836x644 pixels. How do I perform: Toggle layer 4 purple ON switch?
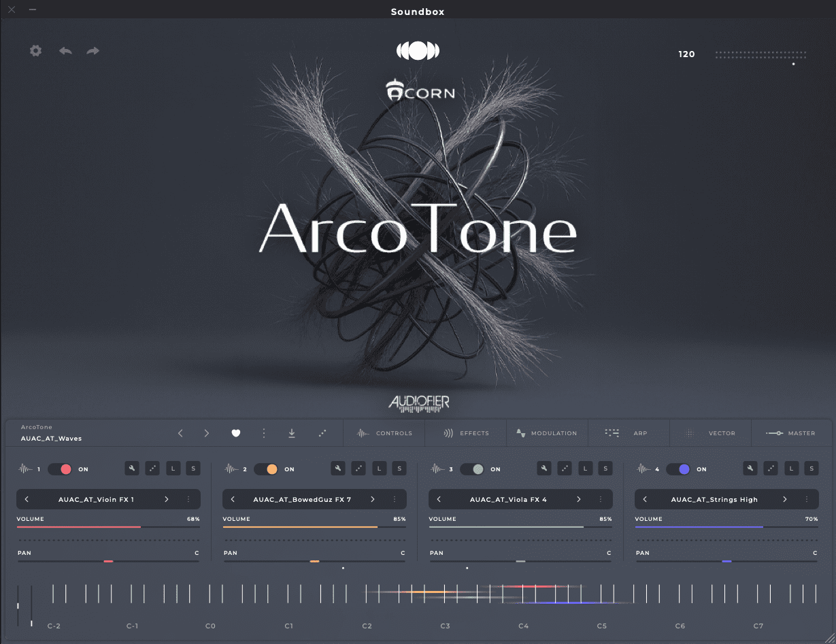click(679, 469)
